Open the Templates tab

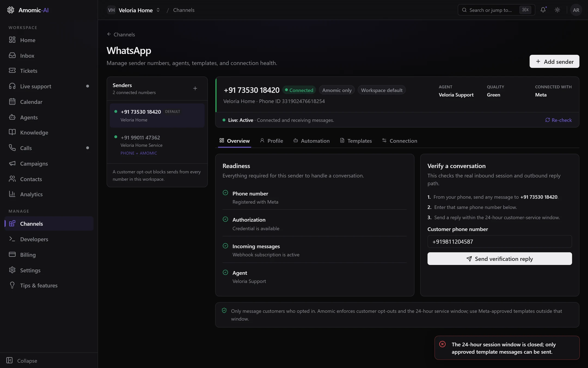pos(356,141)
